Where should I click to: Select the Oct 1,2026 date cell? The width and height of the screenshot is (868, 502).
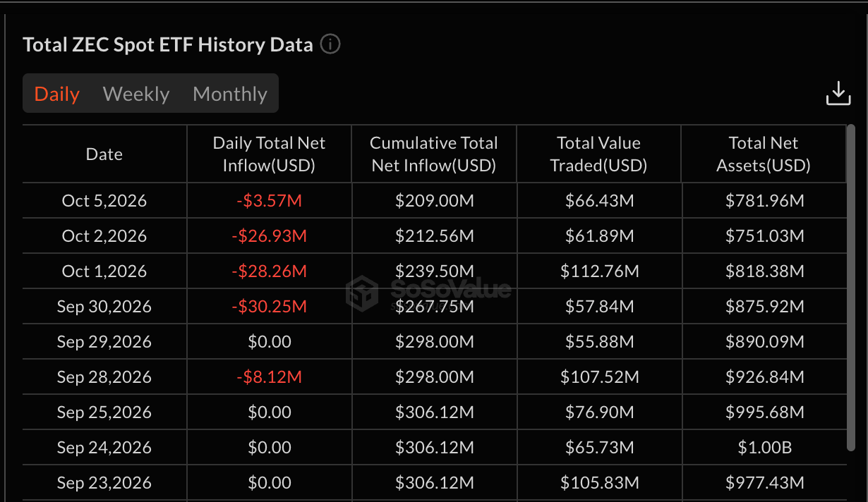(104, 271)
